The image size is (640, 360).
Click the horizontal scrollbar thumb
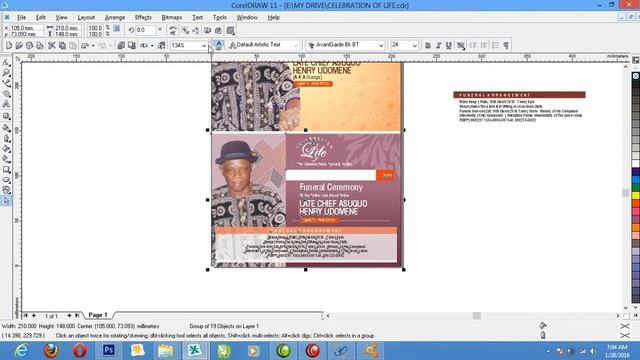[x=477, y=316]
